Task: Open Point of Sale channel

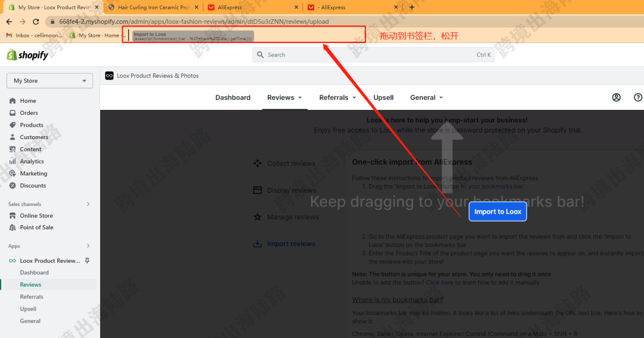Action: pyautogui.click(x=36, y=228)
